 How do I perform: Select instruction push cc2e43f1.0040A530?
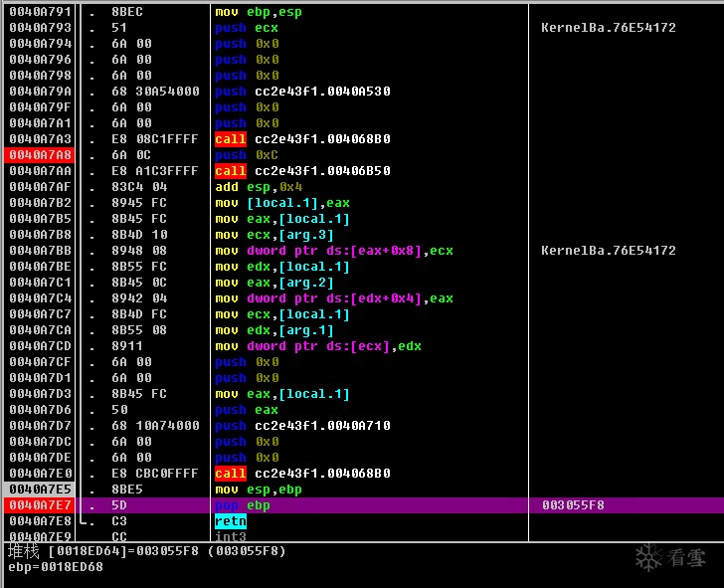click(x=302, y=91)
